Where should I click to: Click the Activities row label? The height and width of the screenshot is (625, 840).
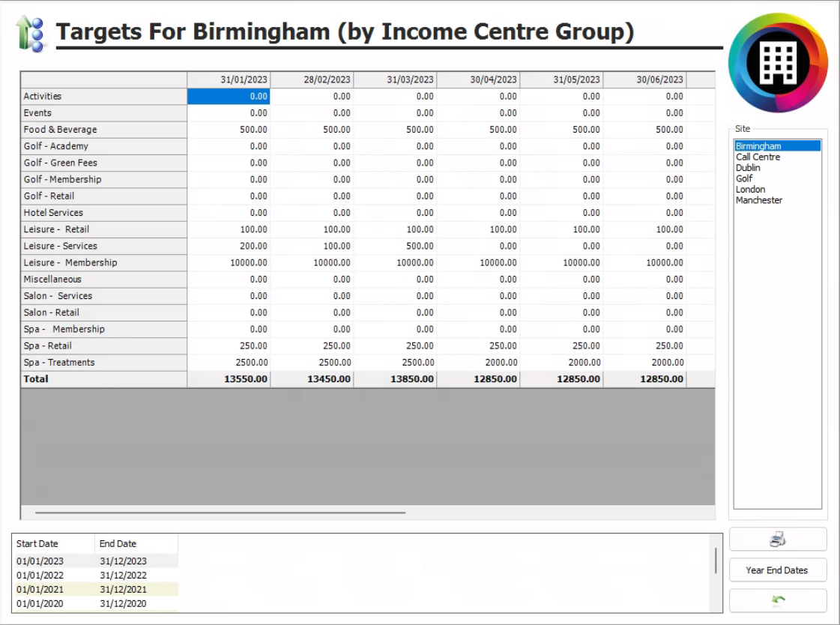104,97
